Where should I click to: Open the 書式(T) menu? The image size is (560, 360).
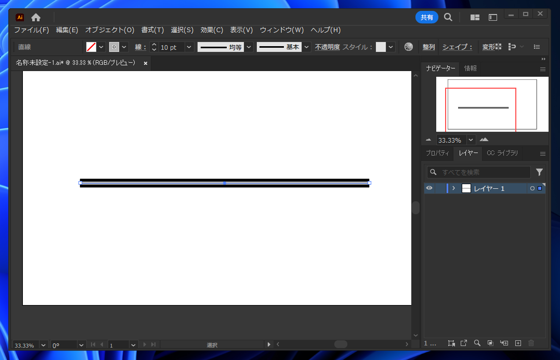point(152,30)
